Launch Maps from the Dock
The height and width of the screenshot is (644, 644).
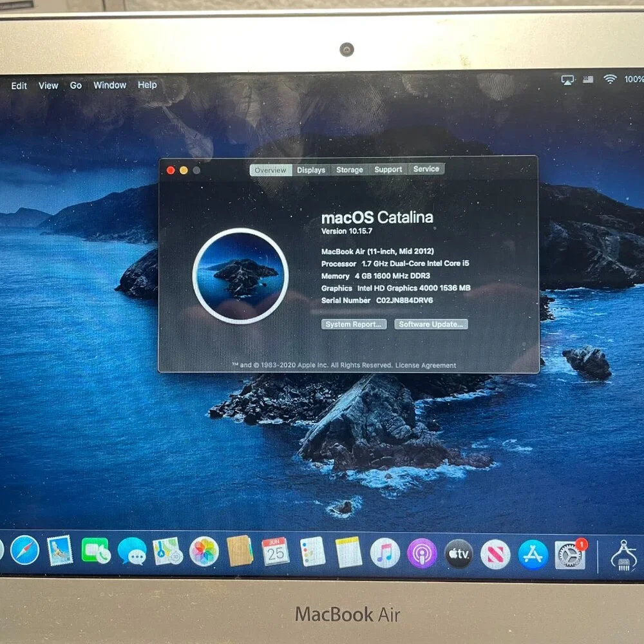167,551
